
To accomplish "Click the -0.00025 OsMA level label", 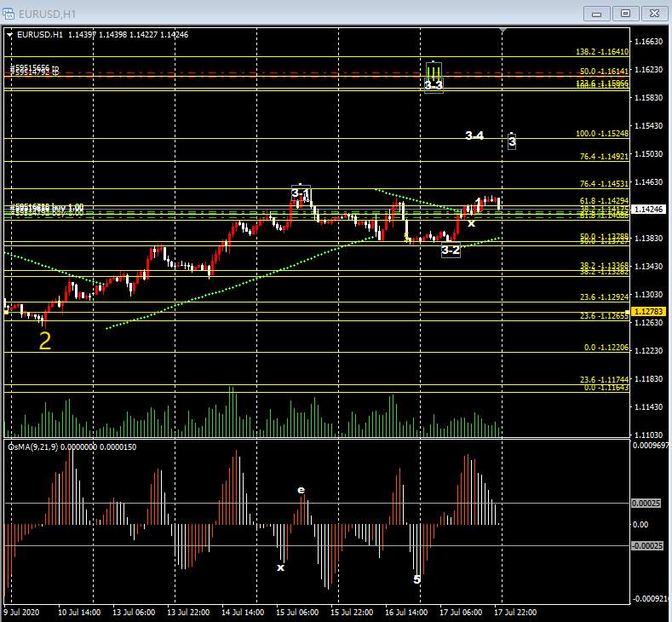I will [647, 545].
